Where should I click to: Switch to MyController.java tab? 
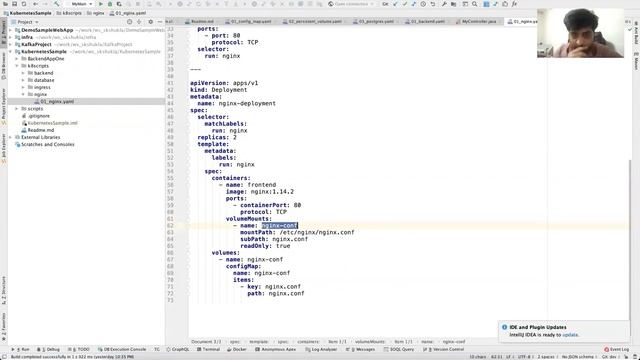478,21
